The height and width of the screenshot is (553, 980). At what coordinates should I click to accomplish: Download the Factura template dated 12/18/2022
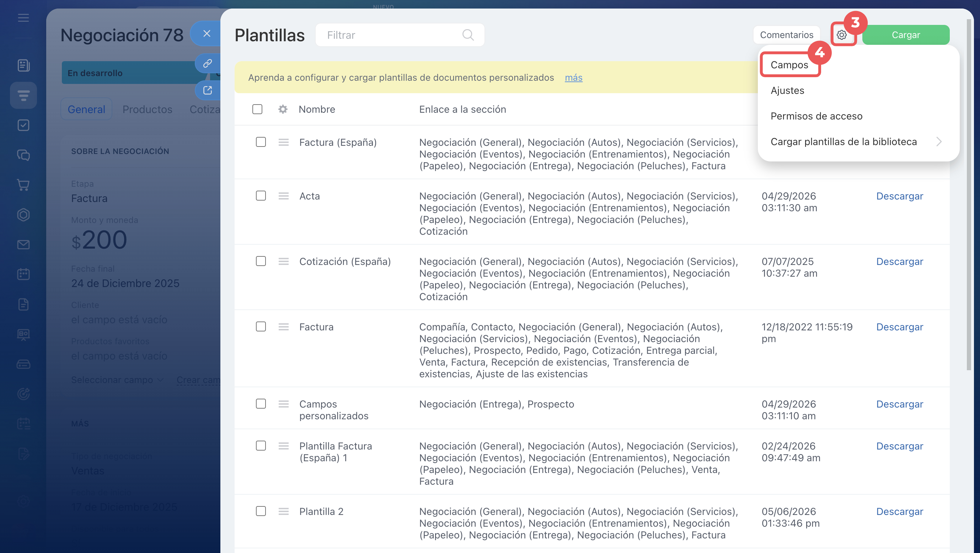[x=899, y=327]
